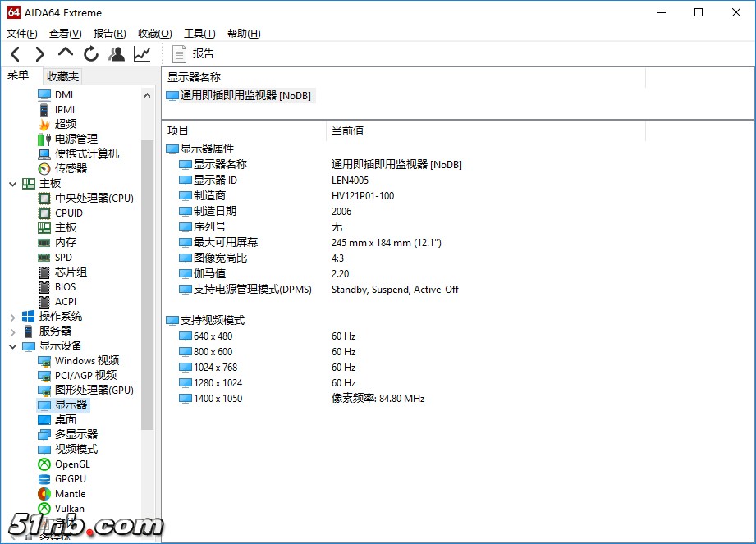756x544 pixels.
Task: Open the graph chart toolbar icon
Action: point(142,54)
